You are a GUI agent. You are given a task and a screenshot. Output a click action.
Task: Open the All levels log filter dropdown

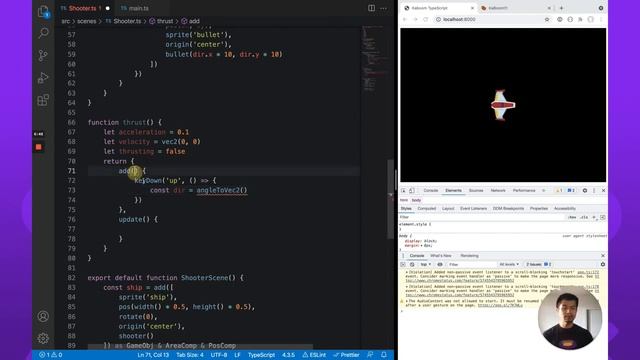click(509, 264)
